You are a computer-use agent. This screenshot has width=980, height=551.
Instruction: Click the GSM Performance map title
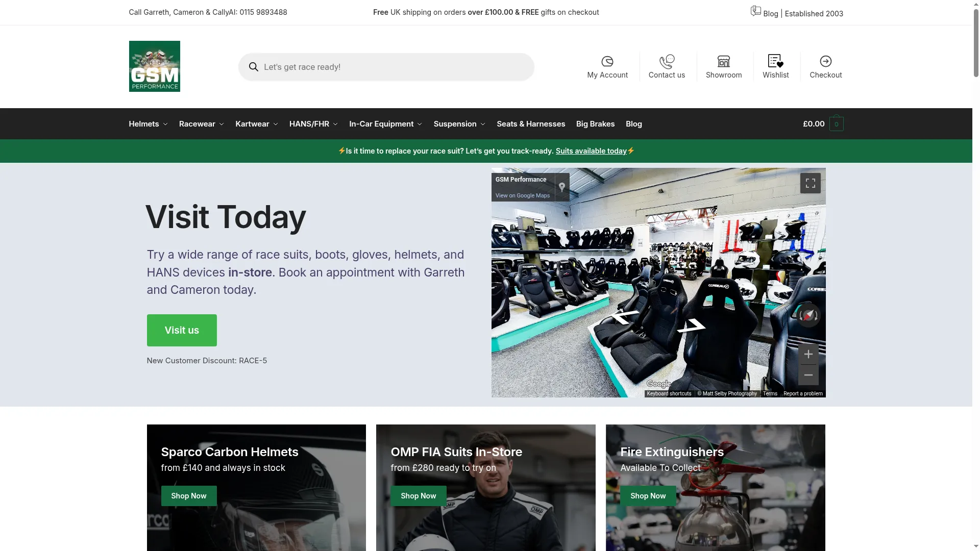tap(521, 180)
